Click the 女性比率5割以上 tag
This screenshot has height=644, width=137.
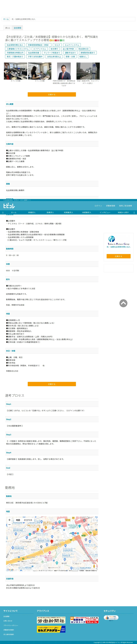coord(54,57)
